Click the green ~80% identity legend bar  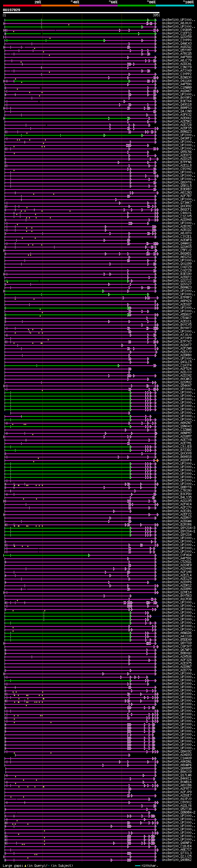click(137, 6)
